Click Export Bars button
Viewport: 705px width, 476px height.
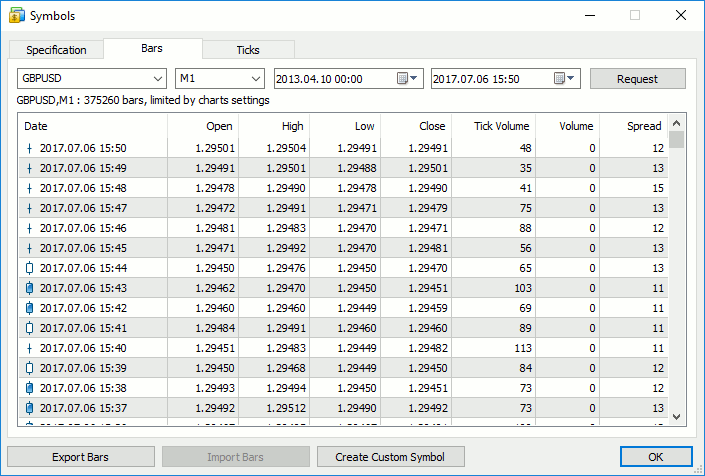click(80, 457)
